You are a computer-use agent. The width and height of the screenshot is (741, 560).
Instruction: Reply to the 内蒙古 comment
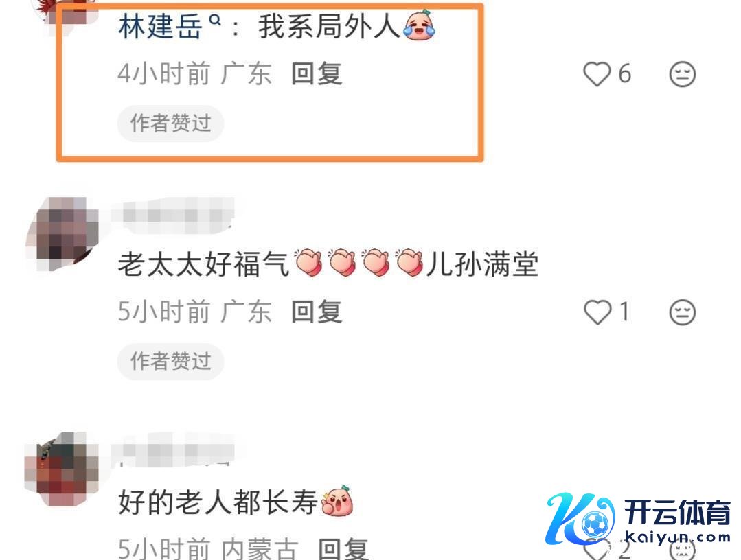343,548
